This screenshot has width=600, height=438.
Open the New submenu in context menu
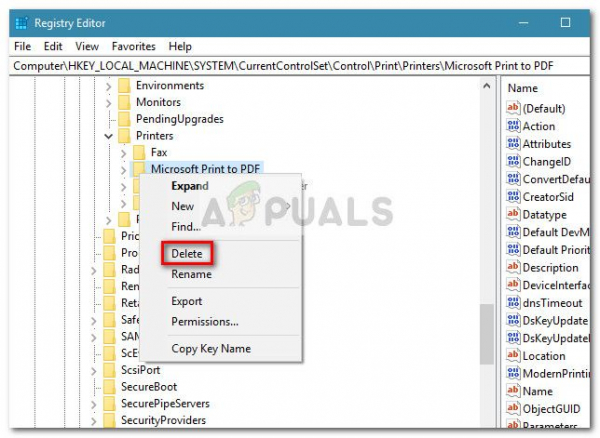221,206
